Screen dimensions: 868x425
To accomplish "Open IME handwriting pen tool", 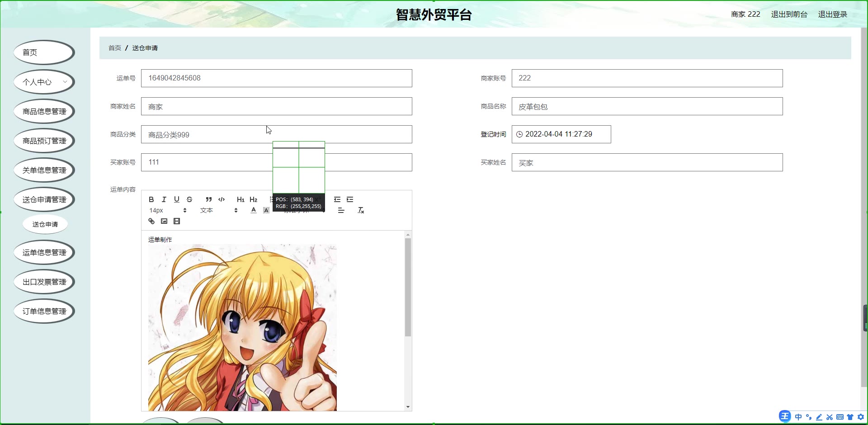I will click(x=819, y=417).
